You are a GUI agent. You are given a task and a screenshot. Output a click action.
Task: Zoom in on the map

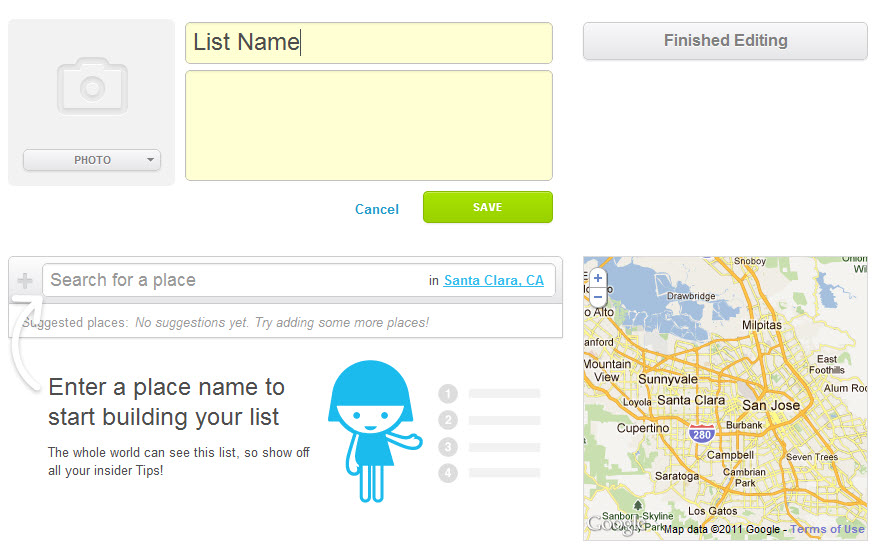(x=598, y=278)
